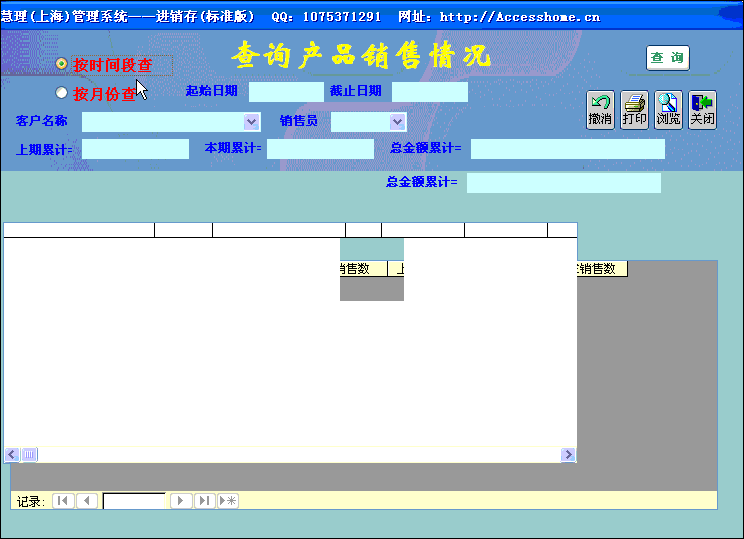This screenshot has height=539, width=744.
Task: Click the upper 总金额累计 field
Action: (568, 149)
